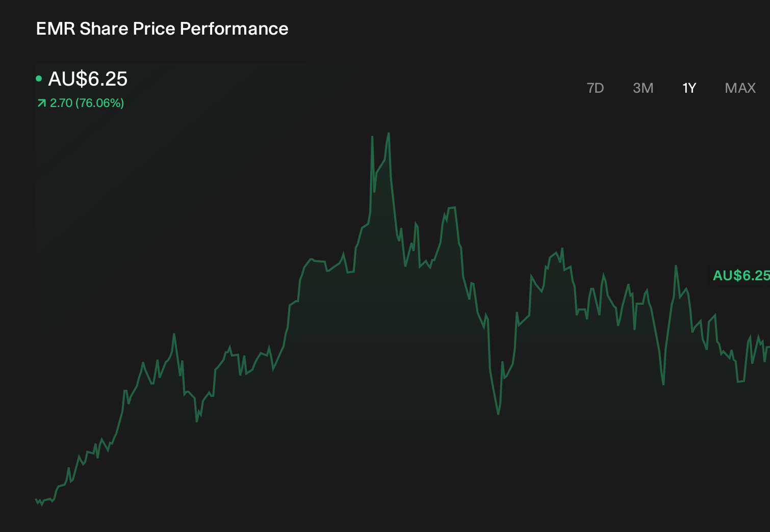The height and width of the screenshot is (532, 770).
Task: Choose the 1Y time range
Action: [x=689, y=88]
